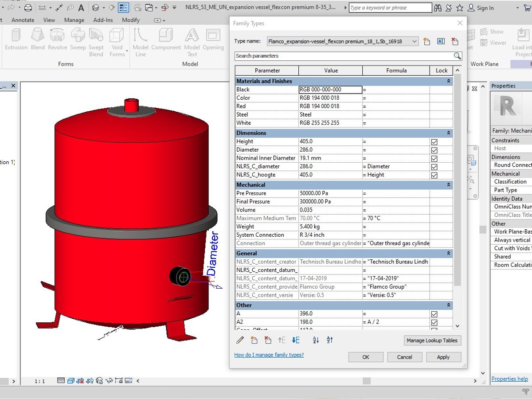Click the Edit Parameter pencil icon
Image resolution: width=532 pixels, height=399 pixels.
click(240, 340)
